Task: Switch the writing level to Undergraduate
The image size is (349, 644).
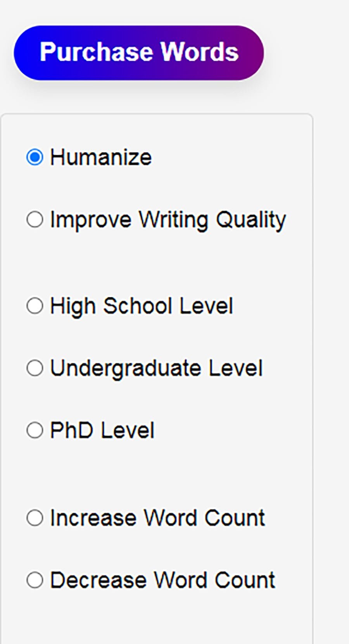Action: [35, 368]
